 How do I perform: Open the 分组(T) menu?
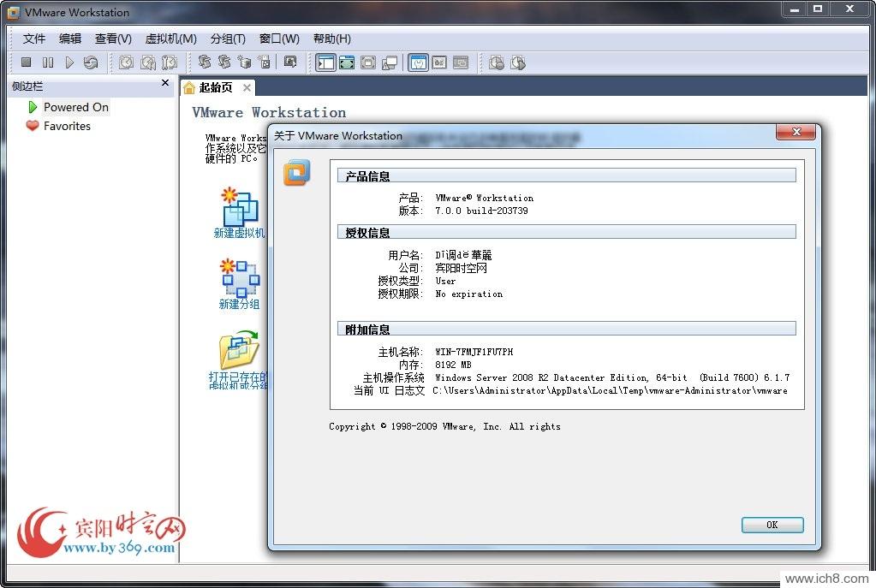point(228,39)
